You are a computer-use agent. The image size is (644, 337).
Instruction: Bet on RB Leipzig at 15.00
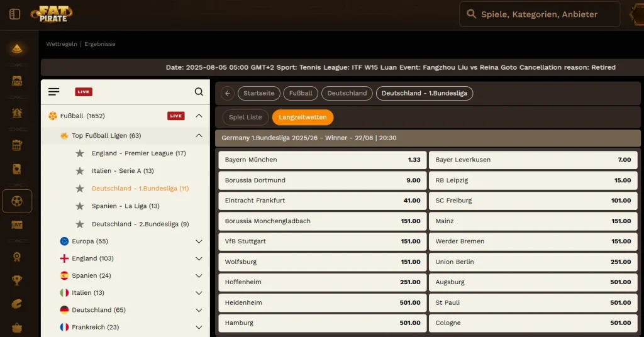533,180
